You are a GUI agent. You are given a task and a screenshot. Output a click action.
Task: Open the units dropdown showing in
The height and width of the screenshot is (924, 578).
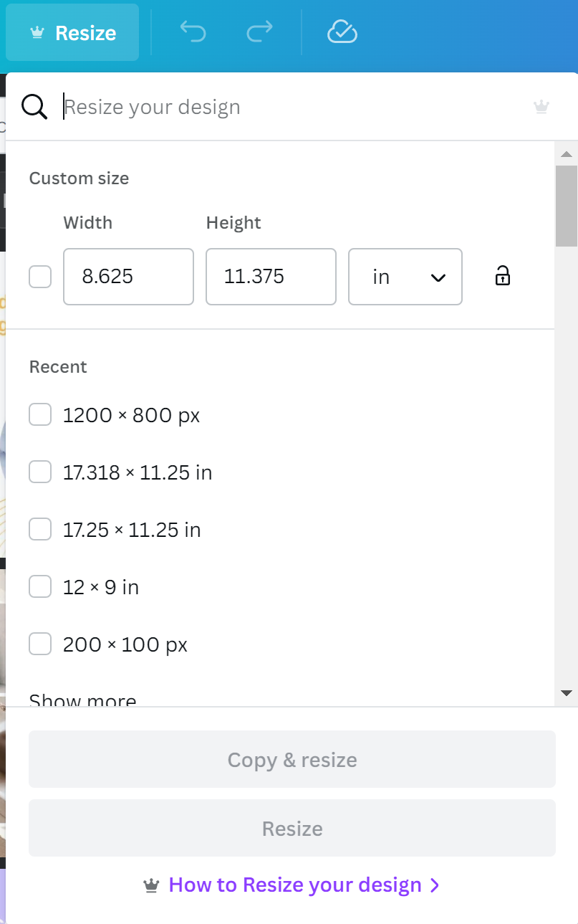point(405,277)
